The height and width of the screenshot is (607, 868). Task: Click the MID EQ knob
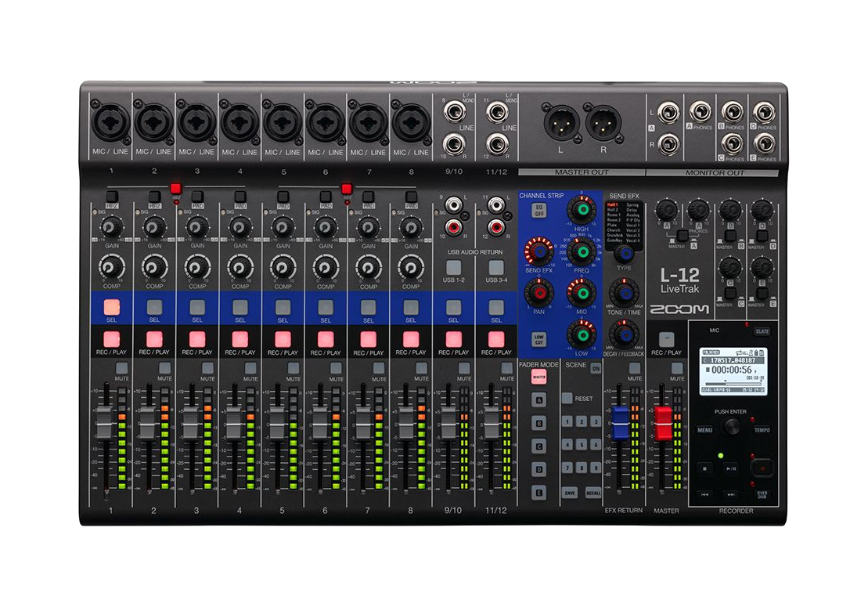coord(582,292)
